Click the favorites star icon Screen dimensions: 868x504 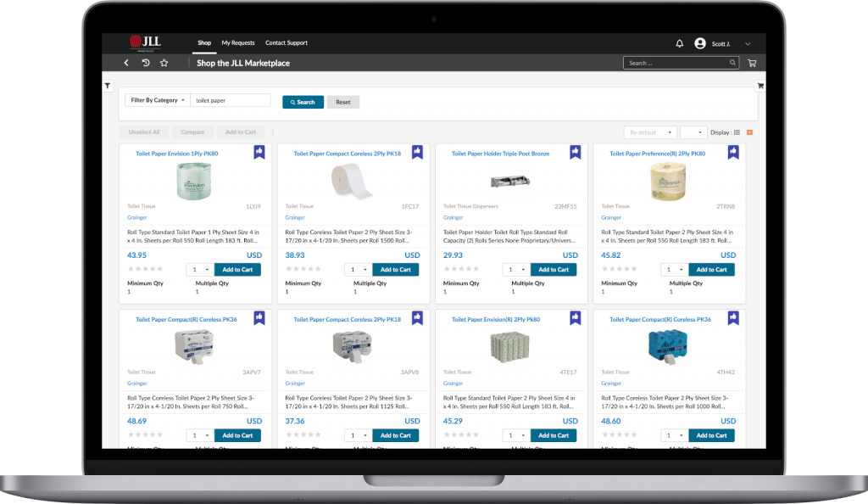pos(164,63)
